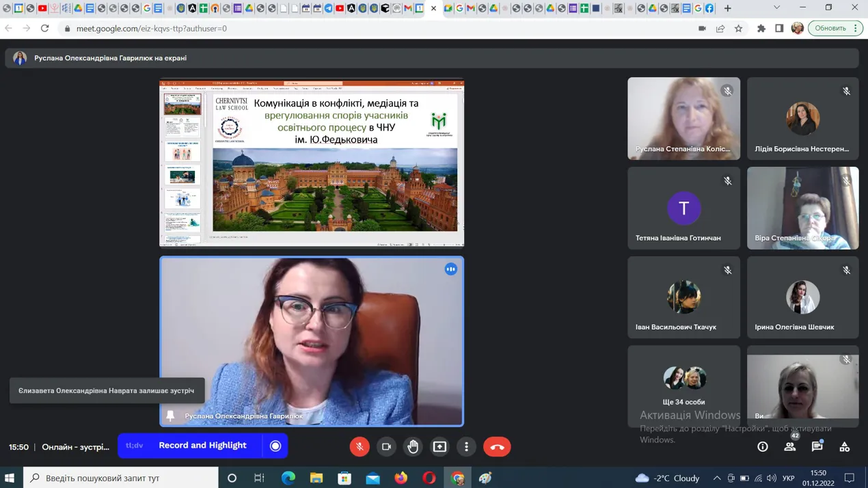
Task: Open the weather widget -2°C Cloudy
Action: [668, 478]
